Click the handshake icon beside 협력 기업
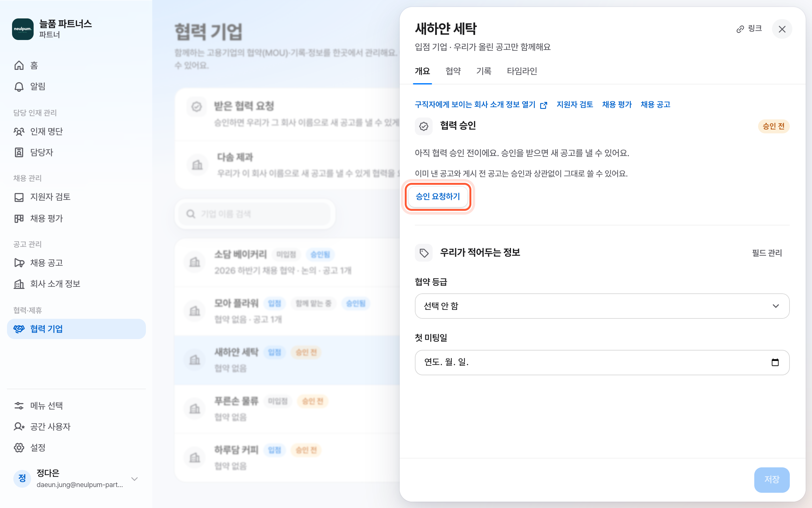The width and height of the screenshot is (812, 508). tap(19, 329)
